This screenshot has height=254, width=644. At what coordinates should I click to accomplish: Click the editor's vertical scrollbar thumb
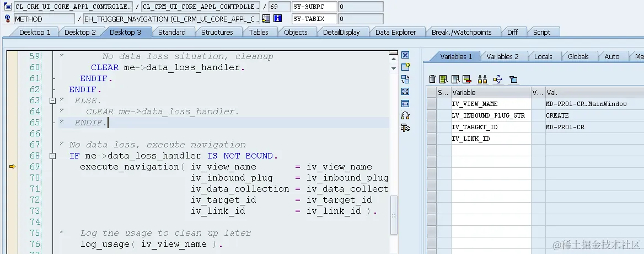[x=394, y=214]
